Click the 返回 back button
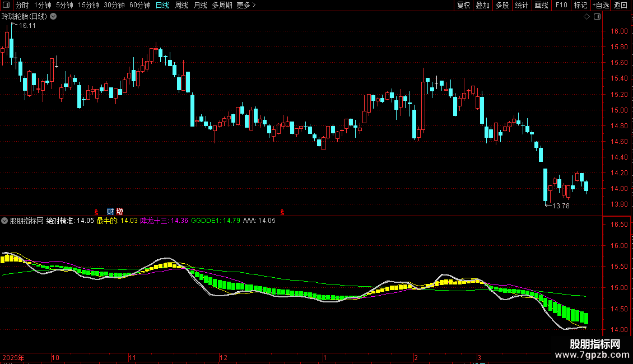The image size is (633, 364). click(x=621, y=5)
